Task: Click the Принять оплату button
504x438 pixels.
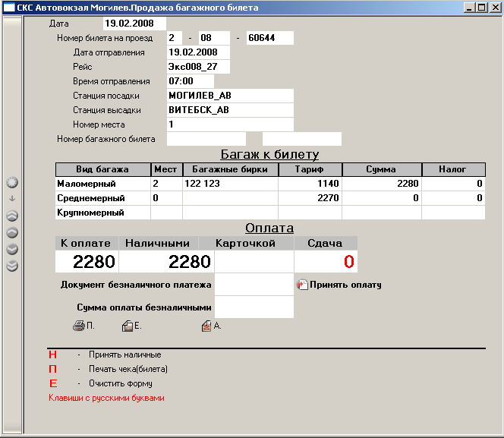Action: pos(339,285)
